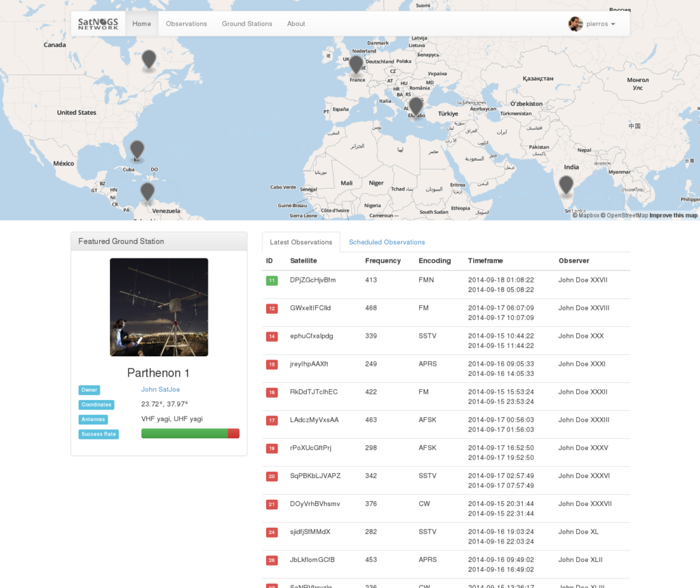This screenshot has height=588, width=700.
Task: Go to the Home nav item
Action: coord(142,24)
